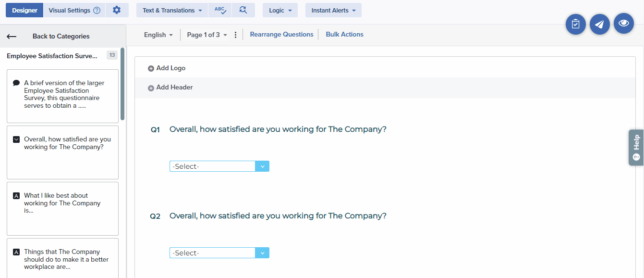Expand the Logic dropdown menu

click(x=280, y=10)
